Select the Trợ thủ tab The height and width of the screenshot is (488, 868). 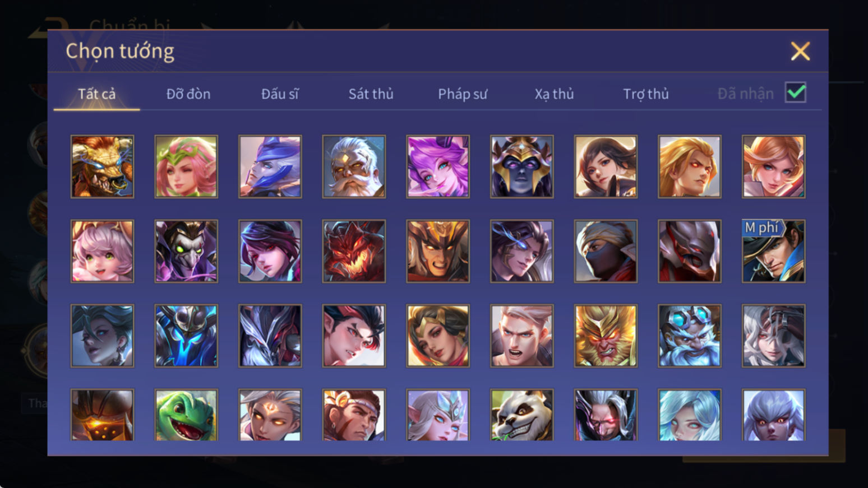pos(646,94)
